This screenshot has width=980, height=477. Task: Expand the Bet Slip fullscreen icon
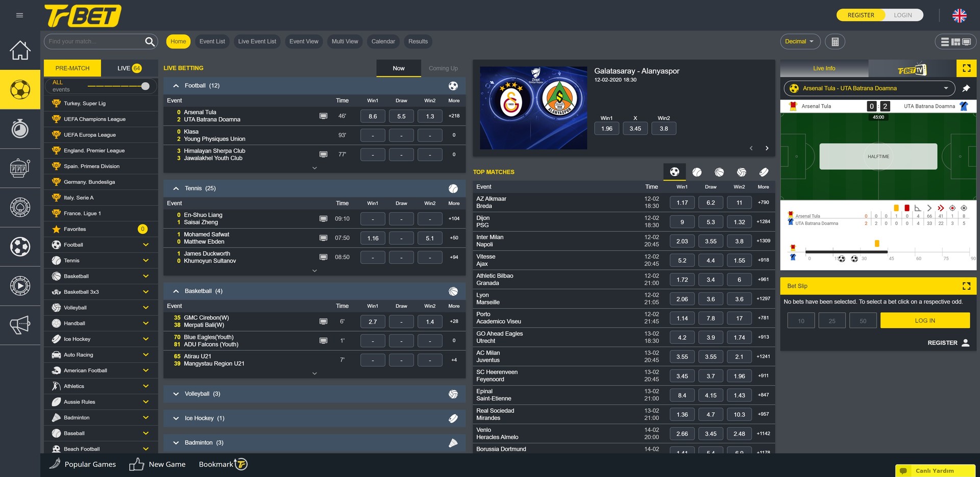click(966, 286)
